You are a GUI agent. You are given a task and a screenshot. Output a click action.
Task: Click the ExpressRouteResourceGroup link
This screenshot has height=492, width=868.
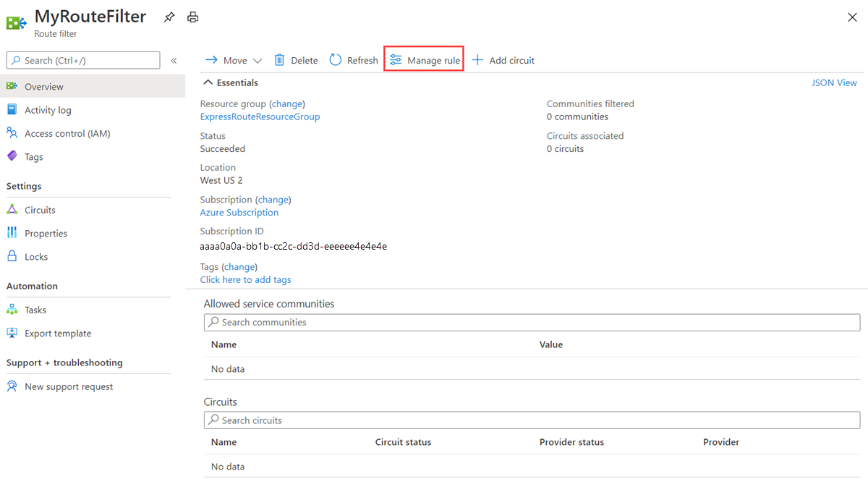pos(260,116)
